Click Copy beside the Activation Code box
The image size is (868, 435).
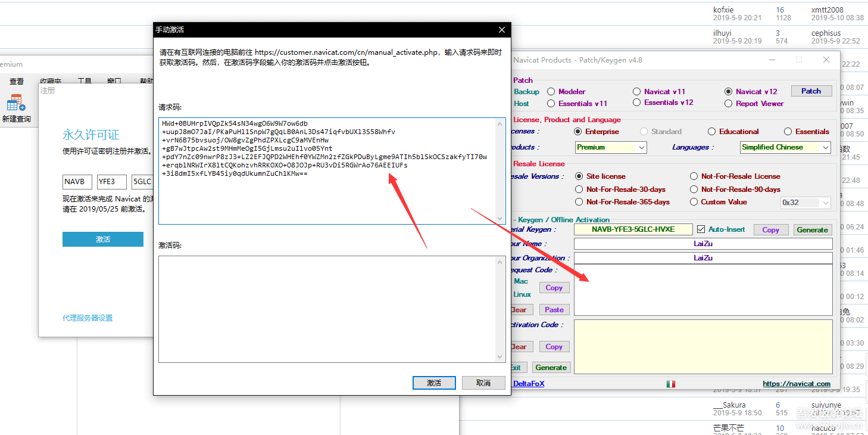554,347
